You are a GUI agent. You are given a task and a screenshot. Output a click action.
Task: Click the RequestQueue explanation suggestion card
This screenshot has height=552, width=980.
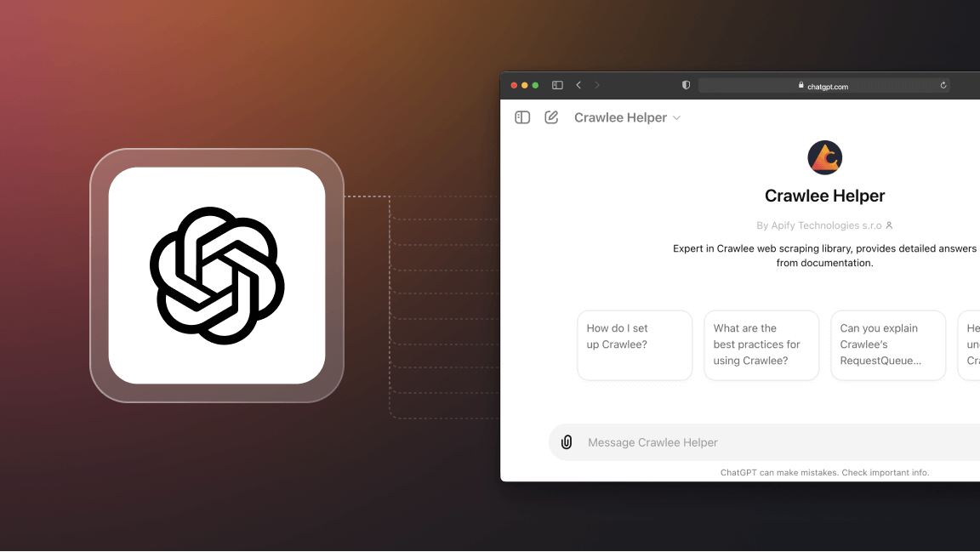tap(888, 344)
